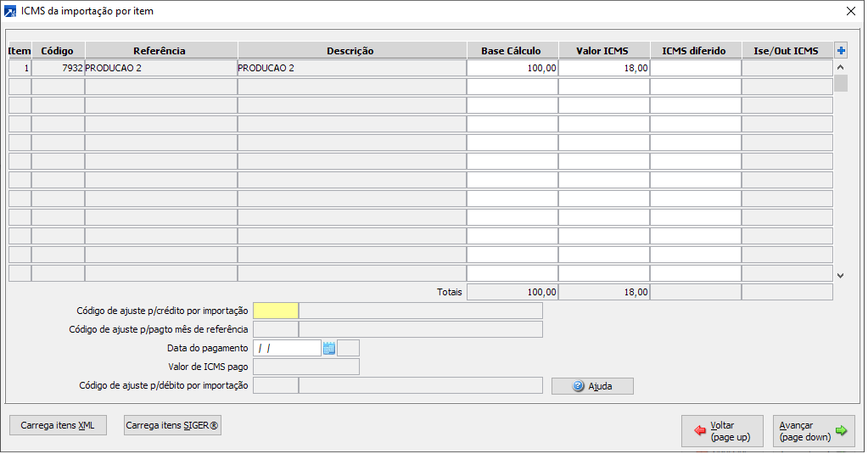Advance with Avançar (page down)
The height and width of the screenshot is (454, 868).
pos(814,431)
